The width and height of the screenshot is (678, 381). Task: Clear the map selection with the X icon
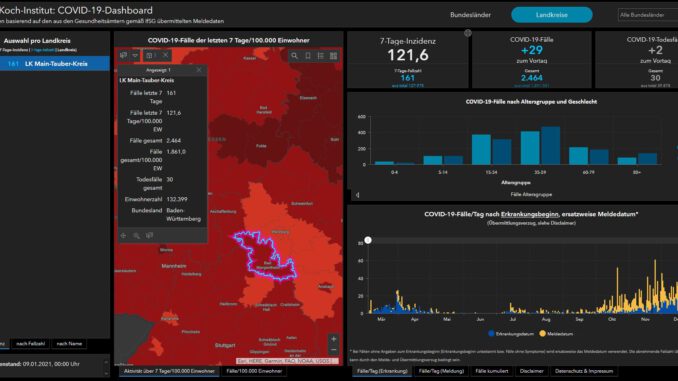(166, 55)
